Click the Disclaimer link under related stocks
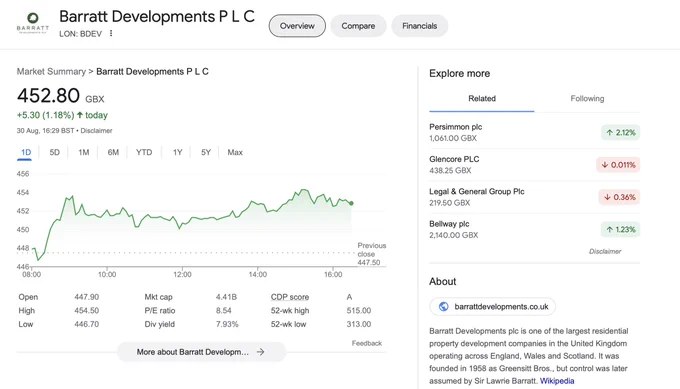 pyautogui.click(x=605, y=252)
